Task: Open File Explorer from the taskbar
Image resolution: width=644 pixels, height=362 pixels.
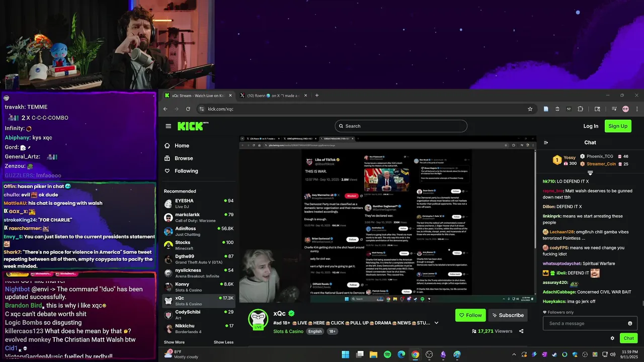Action: 373,354
